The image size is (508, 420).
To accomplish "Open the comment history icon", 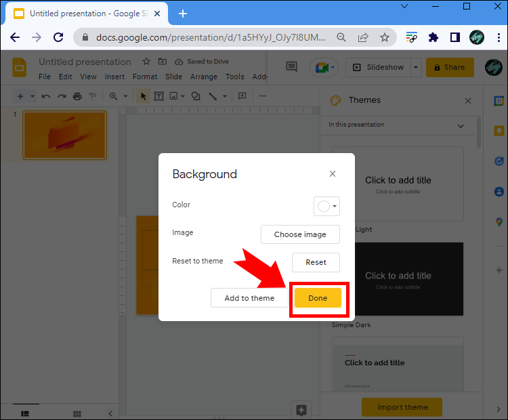I will tap(291, 67).
